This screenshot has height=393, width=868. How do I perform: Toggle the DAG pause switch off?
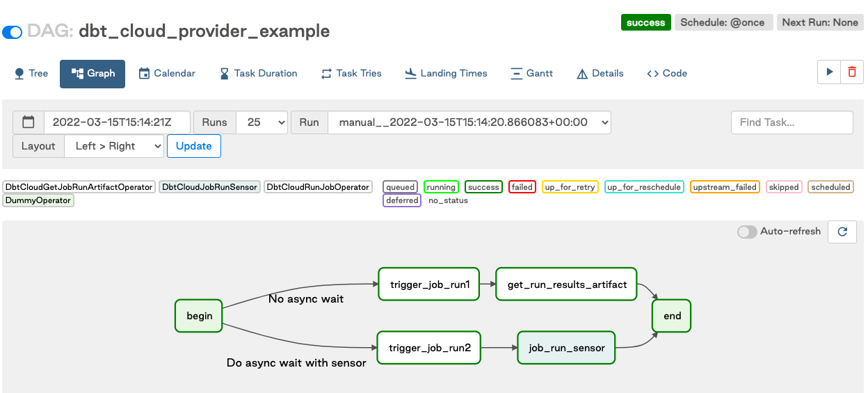(13, 32)
